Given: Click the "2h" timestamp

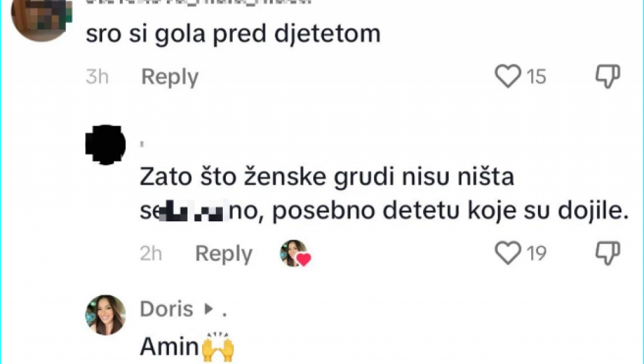Looking at the screenshot, I should (x=151, y=254).
